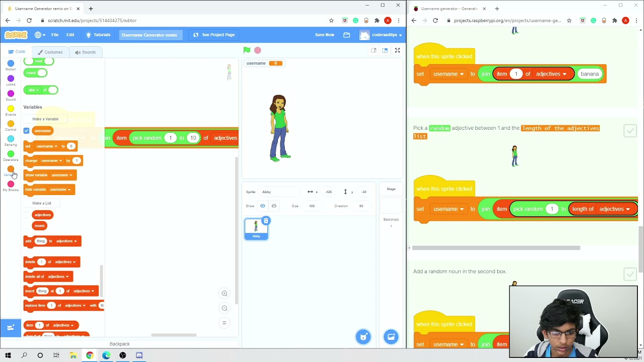Click the Make a Variable button
This screenshot has height=362, width=644.
point(45,119)
